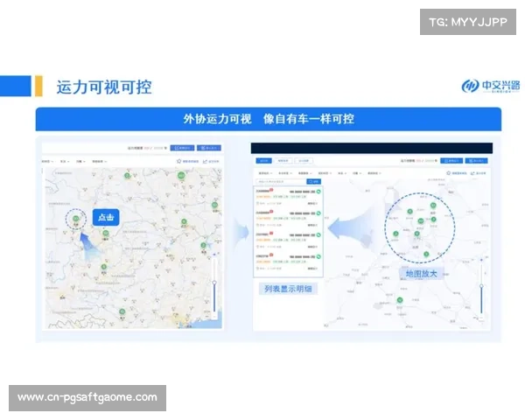Click the 列表显示明细 label below the list
525x420 pixels.
286,289
